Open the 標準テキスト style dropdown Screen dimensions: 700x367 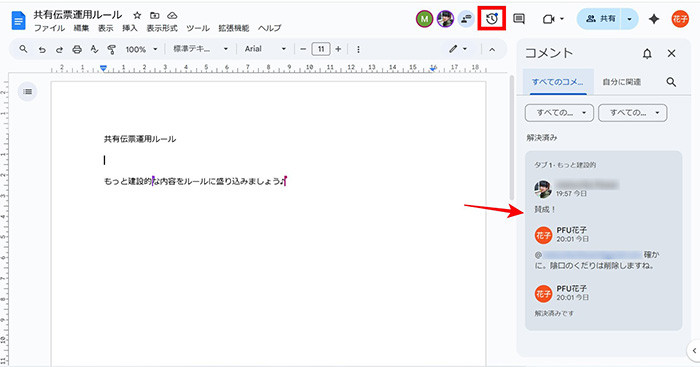(200, 49)
